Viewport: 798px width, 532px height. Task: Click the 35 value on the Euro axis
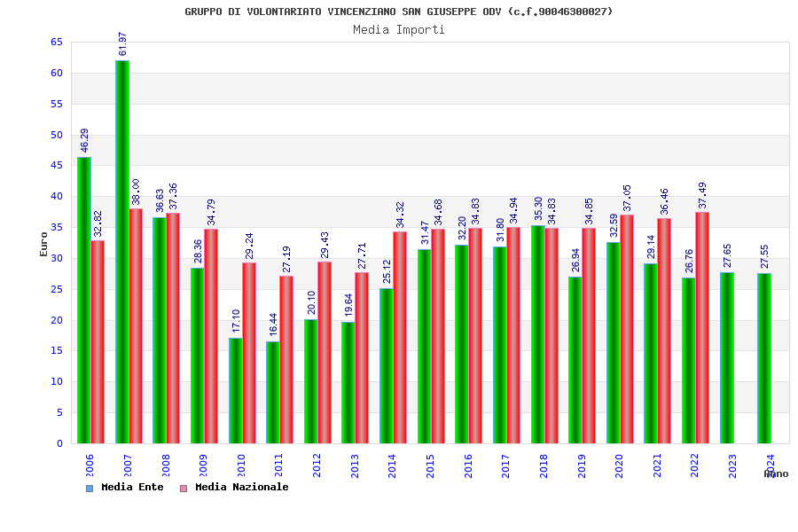57,228
